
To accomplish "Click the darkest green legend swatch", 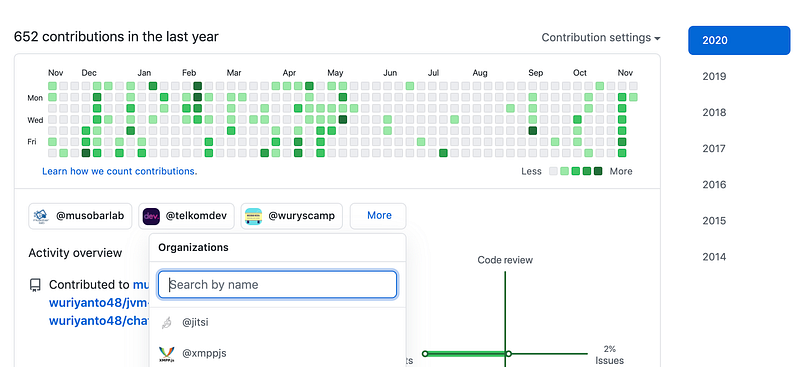I will pyautogui.click(x=598, y=171).
